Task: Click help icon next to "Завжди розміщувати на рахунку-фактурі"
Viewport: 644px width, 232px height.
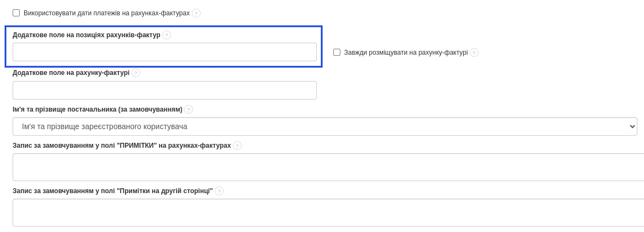Action: pos(474,53)
